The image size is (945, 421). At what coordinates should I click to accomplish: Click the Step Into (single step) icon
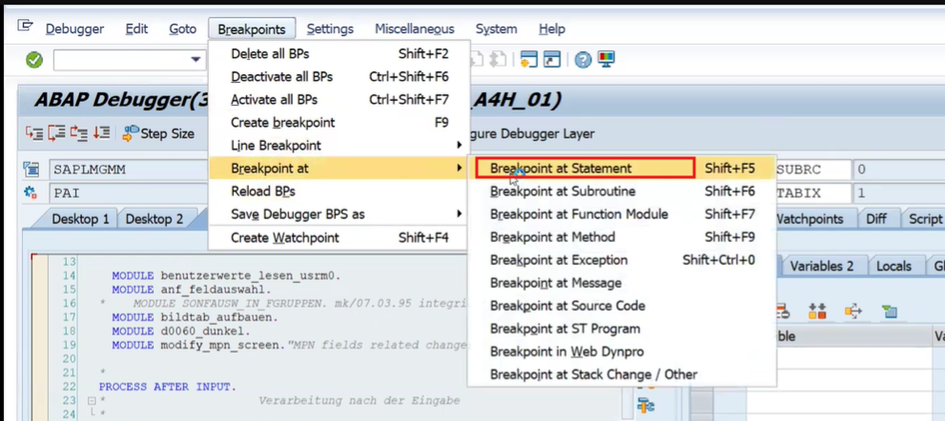coord(34,133)
